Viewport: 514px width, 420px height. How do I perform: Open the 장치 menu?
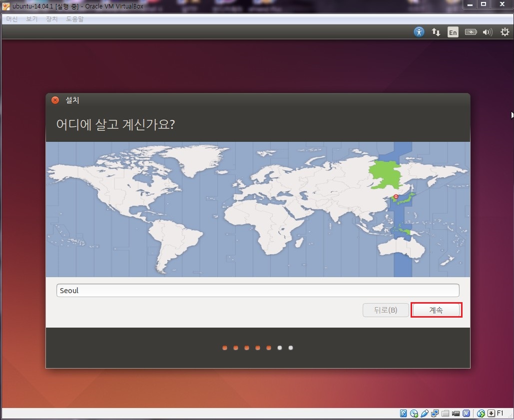click(x=52, y=19)
